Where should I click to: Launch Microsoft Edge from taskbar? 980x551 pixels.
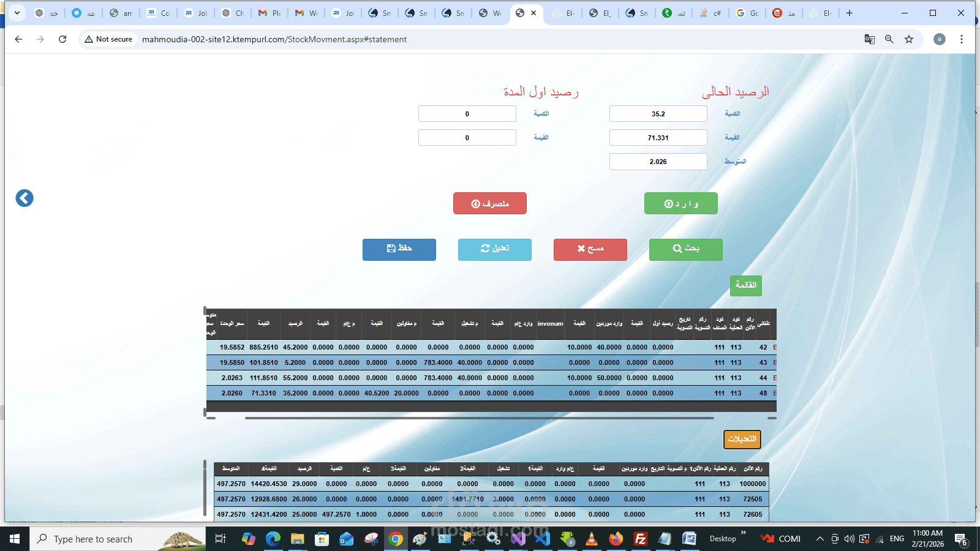pyautogui.click(x=273, y=539)
